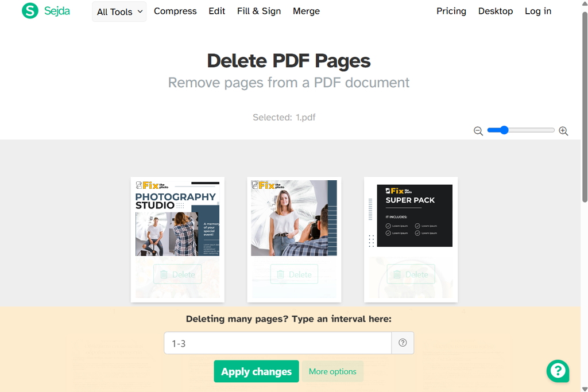Click the Sejda logo icon
588x392 pixels.
[x=30, y=10]
